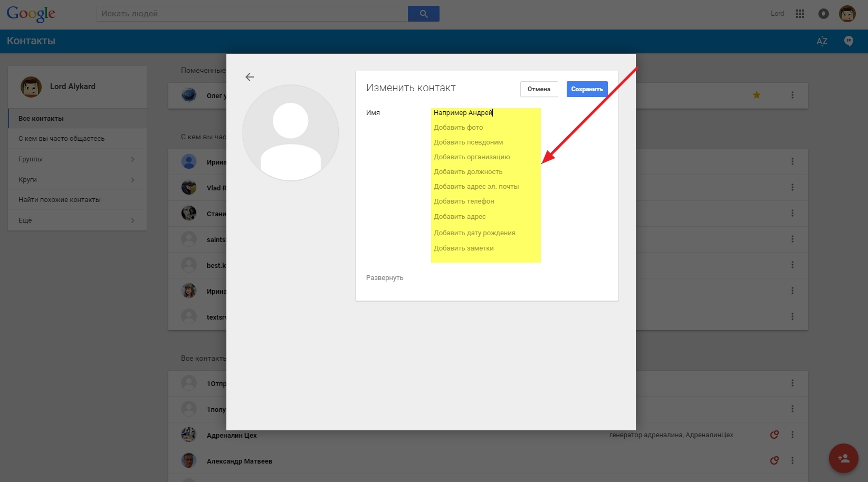The width and height of the screenshot is (868, 482).
Task: Open the three-dot menu for Адреналин Цех
Action: click(792, 435)
